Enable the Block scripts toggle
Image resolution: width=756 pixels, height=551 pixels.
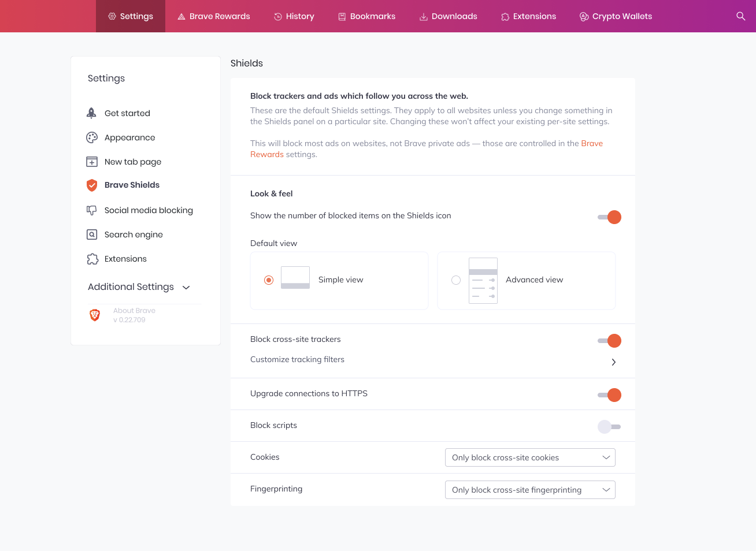[x=609, y=427]
